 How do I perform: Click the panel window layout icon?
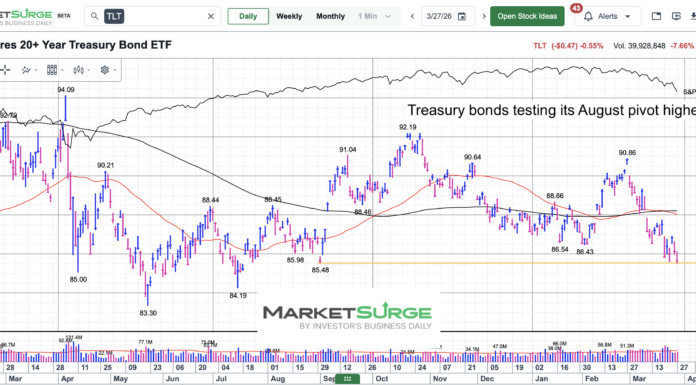(x=656, y=16)
